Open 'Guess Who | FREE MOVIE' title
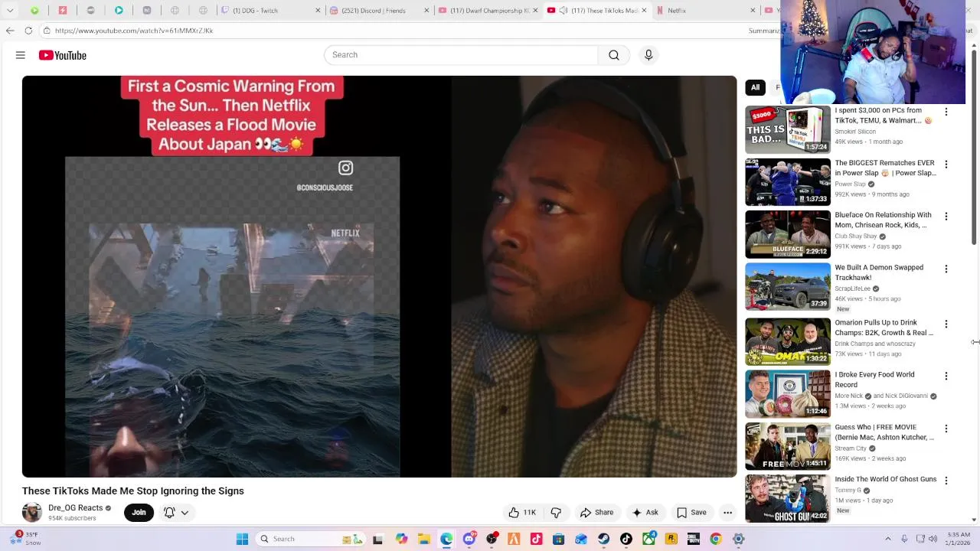 884,432
